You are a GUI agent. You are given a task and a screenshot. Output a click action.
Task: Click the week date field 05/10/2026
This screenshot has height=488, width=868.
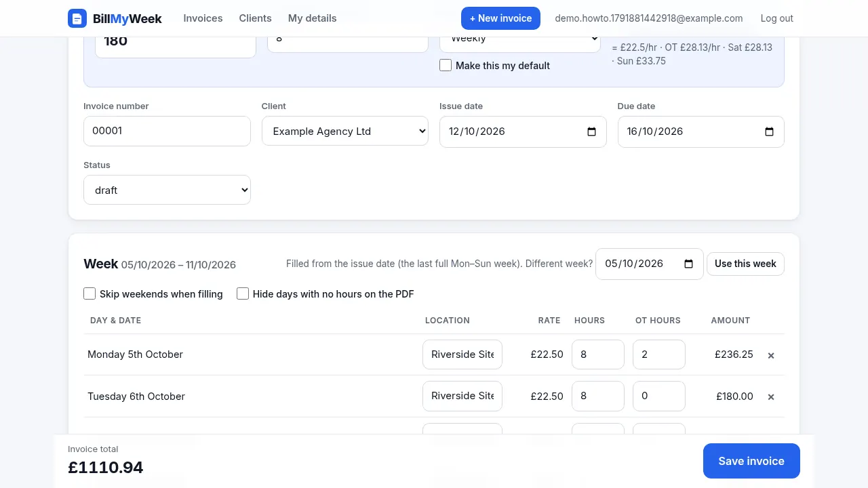650,264
